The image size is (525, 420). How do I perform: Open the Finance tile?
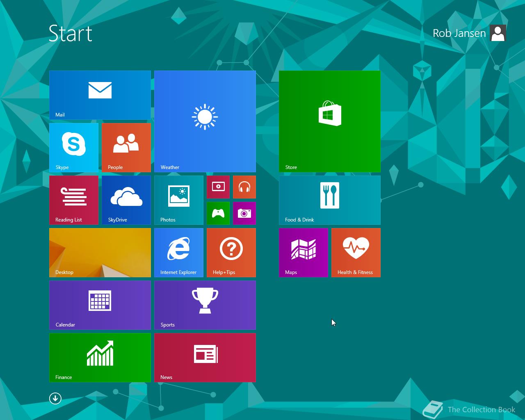coord(100,358)
